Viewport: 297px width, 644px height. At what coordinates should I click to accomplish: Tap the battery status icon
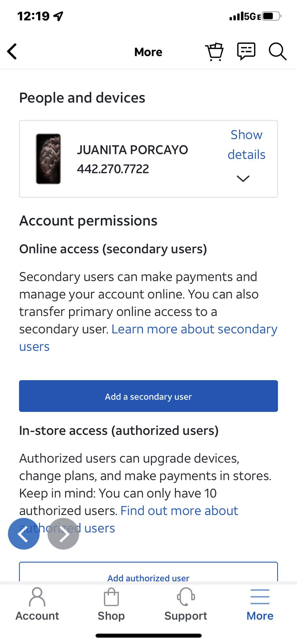pos(272,16)
